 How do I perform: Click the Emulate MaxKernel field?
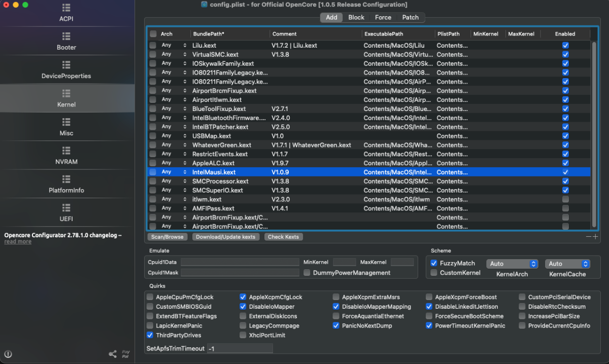402,262
